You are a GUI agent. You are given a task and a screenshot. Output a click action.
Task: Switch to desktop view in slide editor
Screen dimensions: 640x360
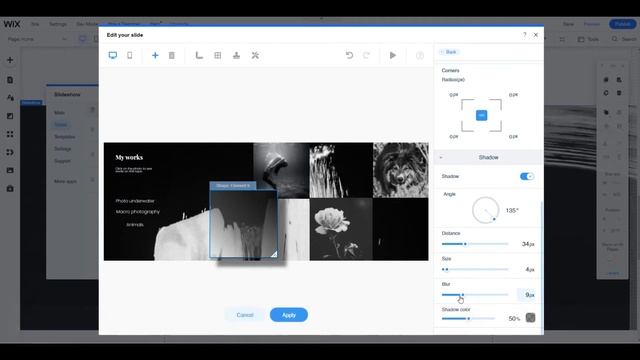pyautogui.click(x=113, y=55)
